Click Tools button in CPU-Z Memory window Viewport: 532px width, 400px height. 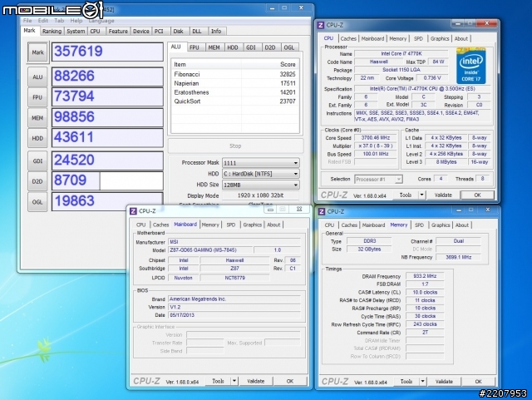point(406,382)
